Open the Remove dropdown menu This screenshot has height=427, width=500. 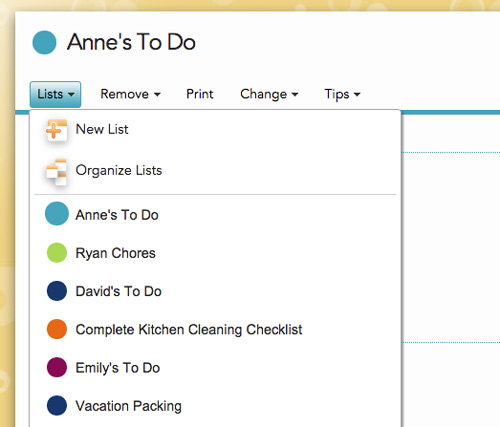130,94
